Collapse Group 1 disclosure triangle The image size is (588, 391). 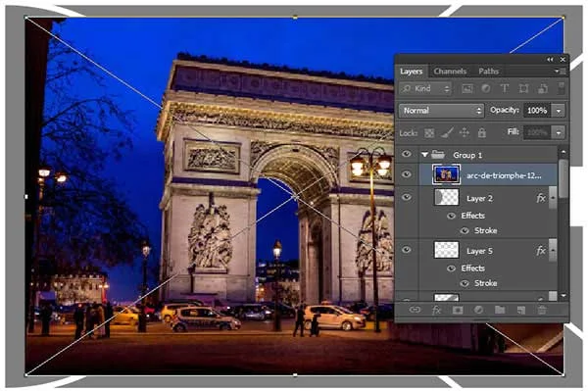tap(424, 155)
